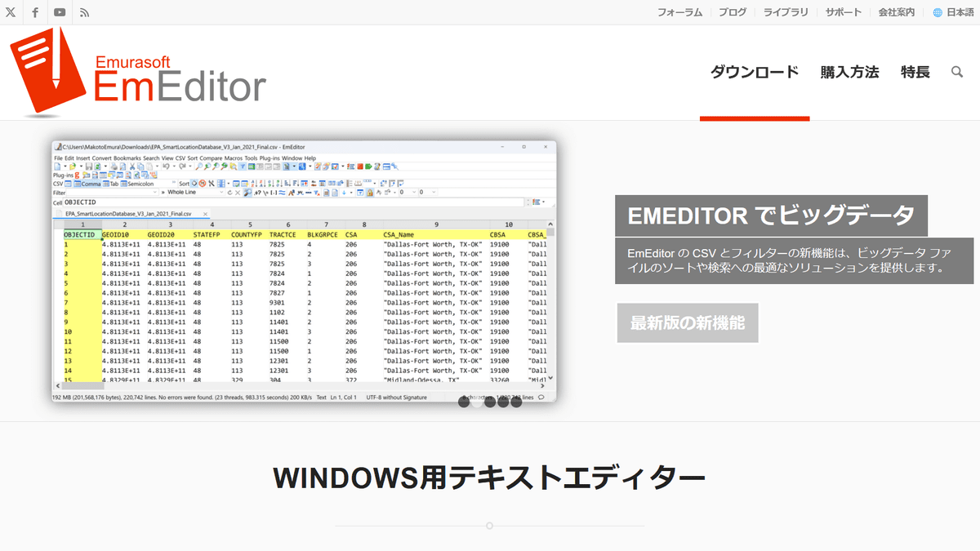Click the Emurasoft EmEditor logo
The width and height of the screenshot is (980, 551).
pos(139,72)
